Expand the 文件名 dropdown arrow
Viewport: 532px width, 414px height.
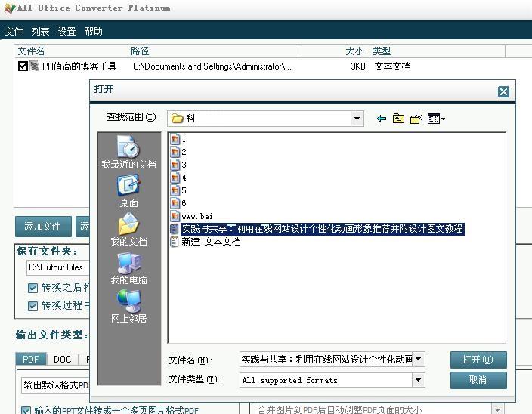419,359
